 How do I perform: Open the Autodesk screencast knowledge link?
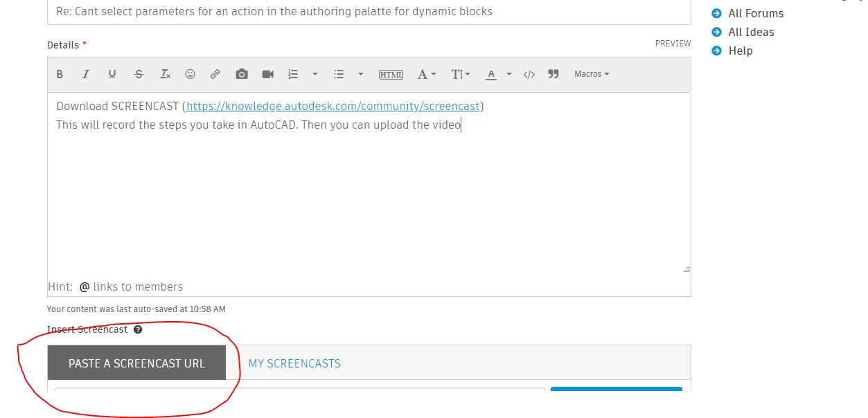point(332,106)
